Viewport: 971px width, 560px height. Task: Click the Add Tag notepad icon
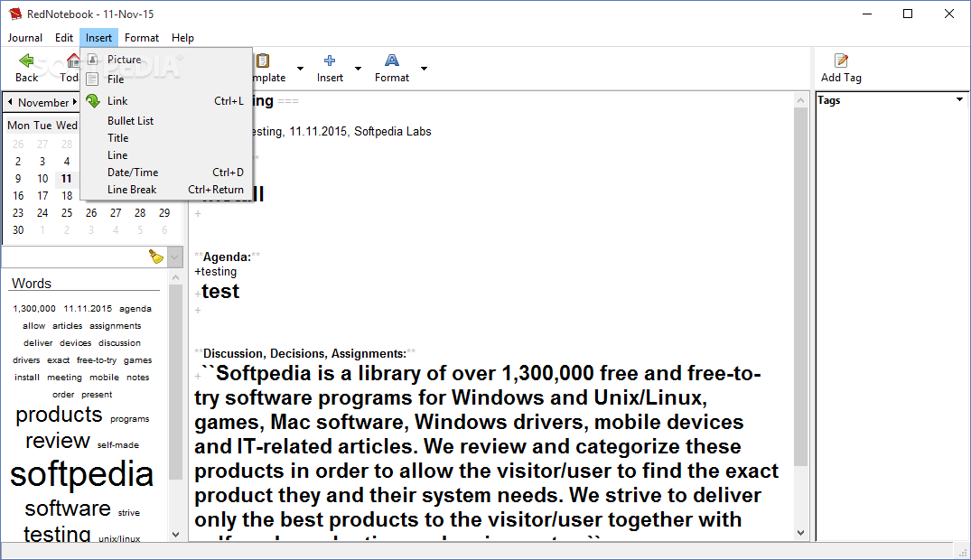click(x=841, y=61)
